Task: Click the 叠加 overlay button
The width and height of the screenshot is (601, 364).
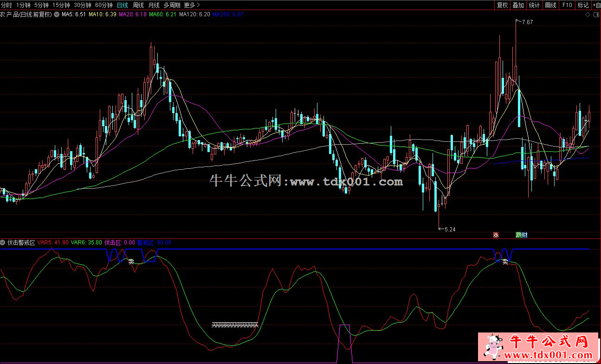Action: pyautogui.click(x=518, y=5)
